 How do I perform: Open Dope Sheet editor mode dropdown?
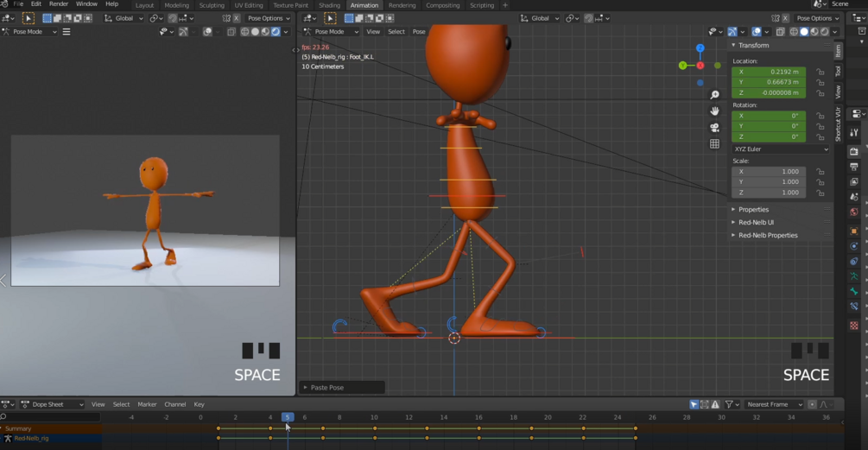click(x=52, y=404)
